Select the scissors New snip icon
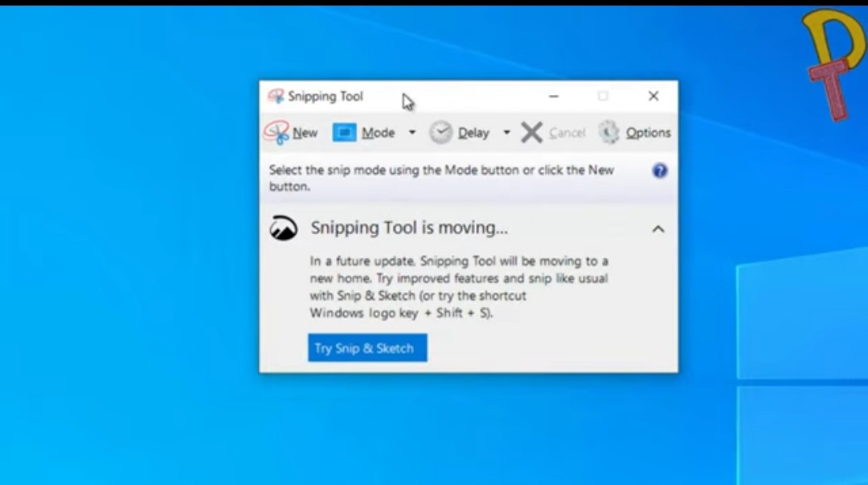868x485 pixels. coord(276,132)
